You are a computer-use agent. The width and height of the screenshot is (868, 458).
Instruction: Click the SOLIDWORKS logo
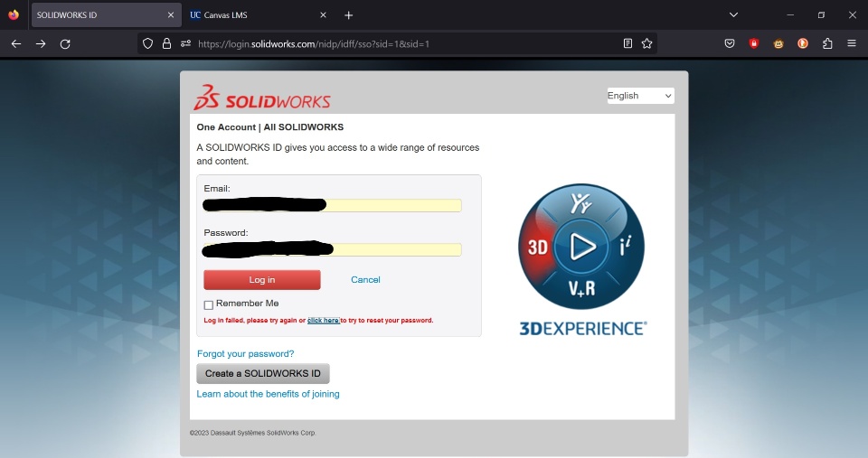pyautogui.click(x=262, y=98)
